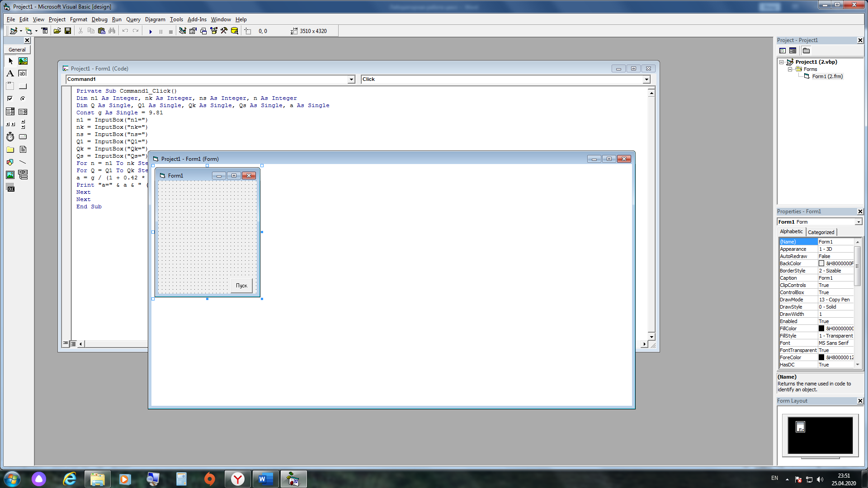Select the Shape control tool

(10, 162)
